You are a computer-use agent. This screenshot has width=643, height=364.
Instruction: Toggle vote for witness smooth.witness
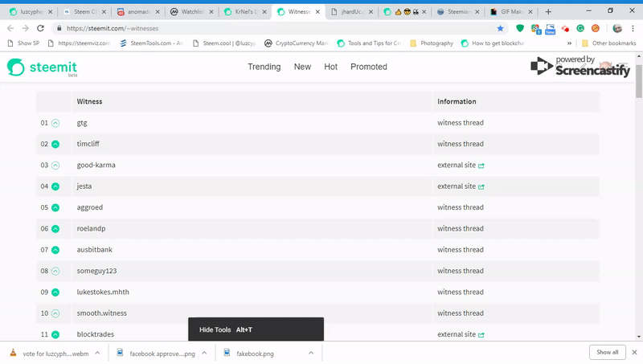pos(55,313)
